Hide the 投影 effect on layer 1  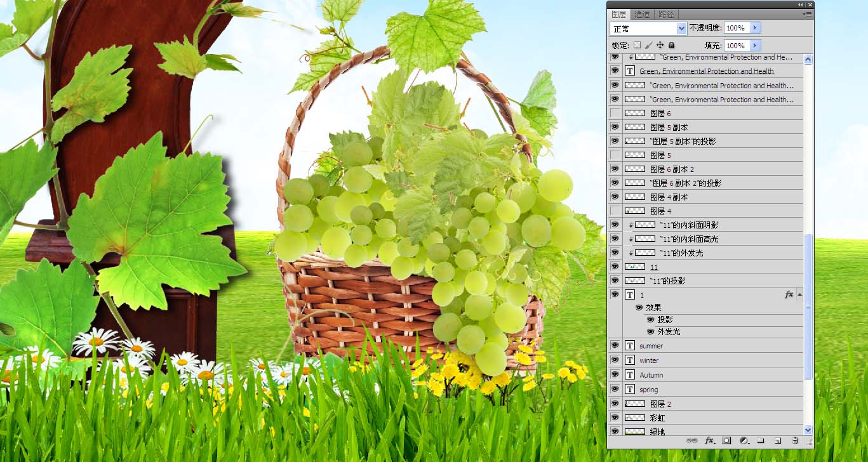[650, 320]
